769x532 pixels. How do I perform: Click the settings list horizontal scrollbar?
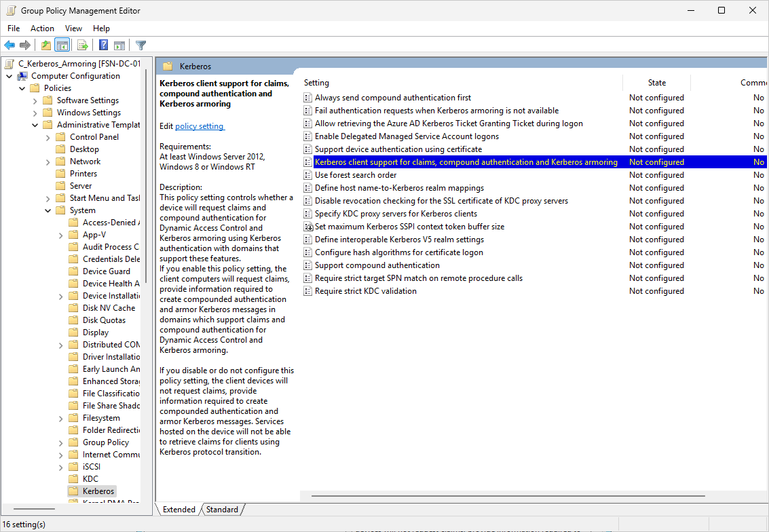(x=508, y=496)
